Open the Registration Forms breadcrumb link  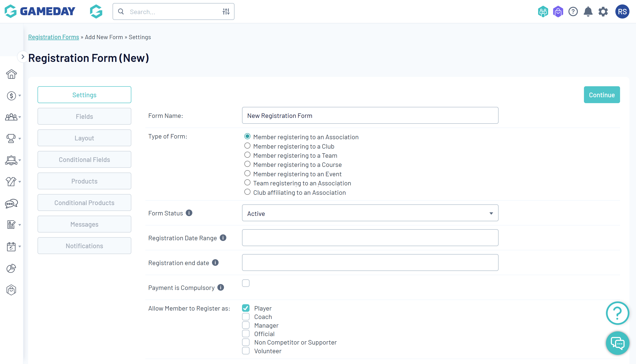[53, 37]
